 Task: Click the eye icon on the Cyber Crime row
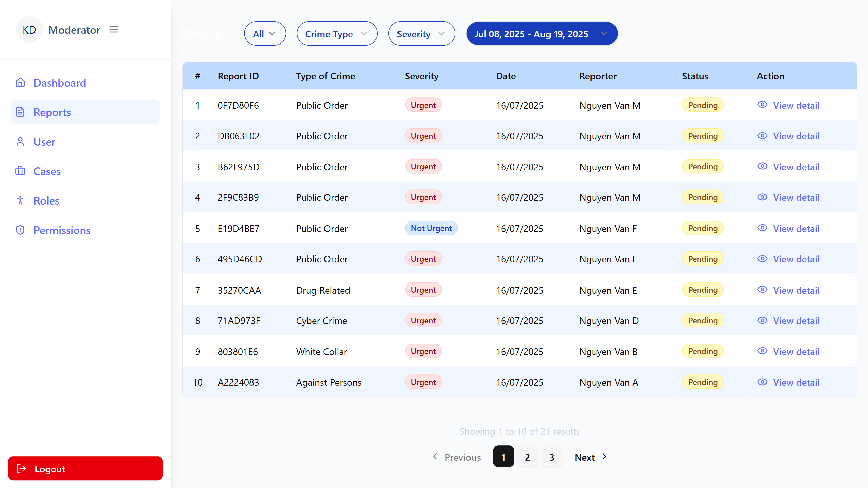[763, 320]
